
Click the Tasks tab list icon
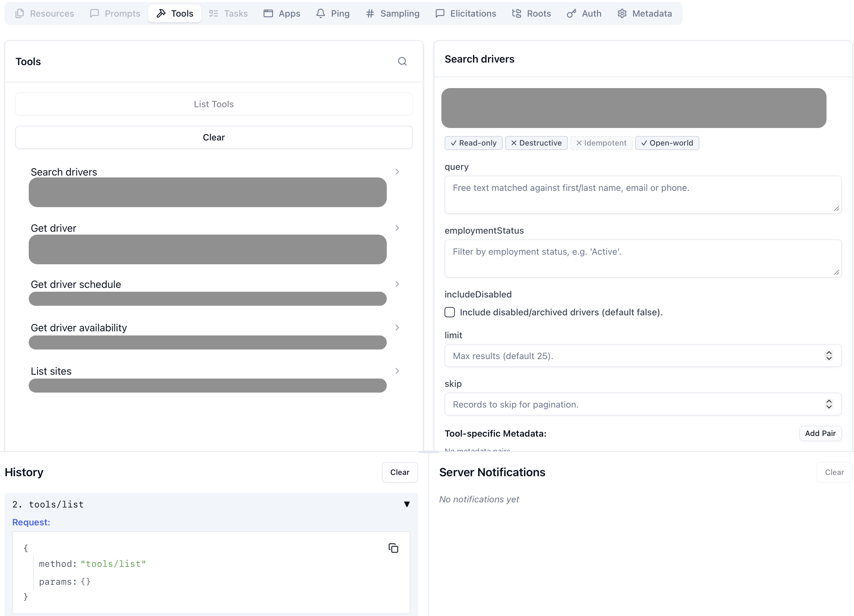tap(213, 13)
